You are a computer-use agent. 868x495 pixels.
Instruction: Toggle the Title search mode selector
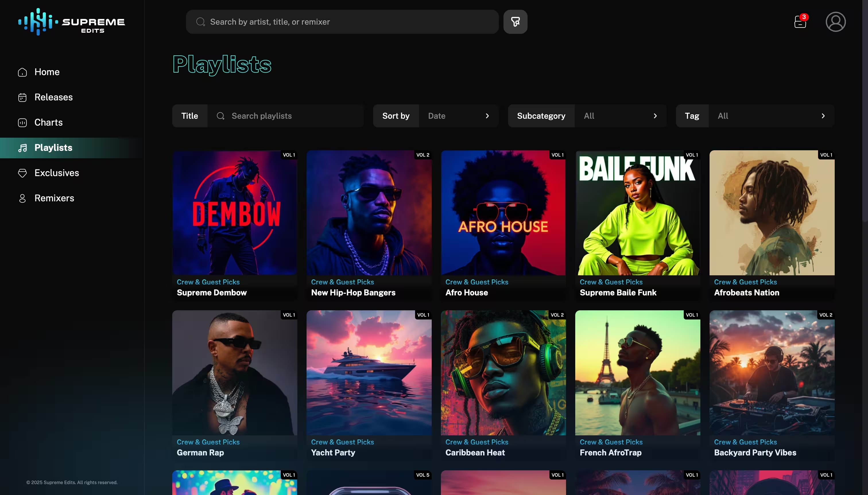pyautogui.click(x=189, y=116)
